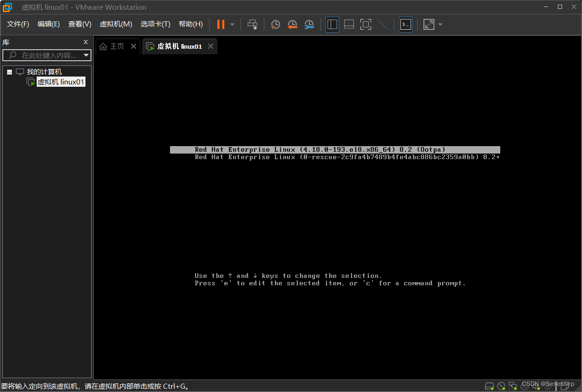Open the 选项卡(T) menu
The image size is (582, 392).
coord(156,24)
